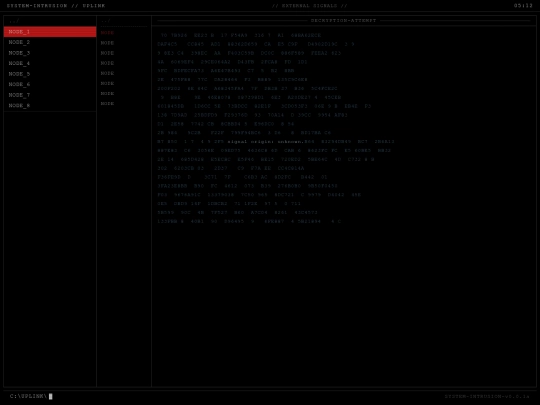Go up via "../" above NODE_1
The width and height of the screenshot is (540, 405).
point(14,21)
